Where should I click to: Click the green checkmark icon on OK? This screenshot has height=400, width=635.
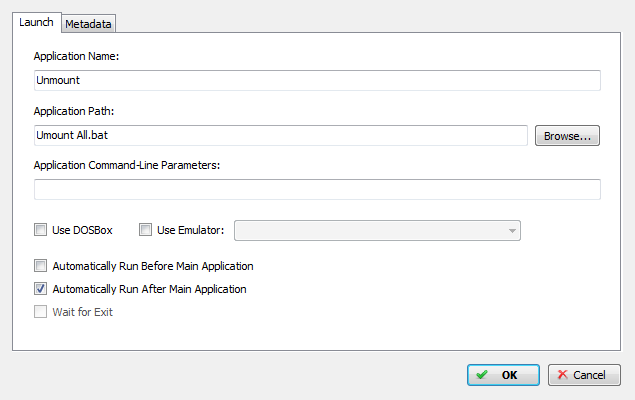pyautogui.click(x=482, y=374)
